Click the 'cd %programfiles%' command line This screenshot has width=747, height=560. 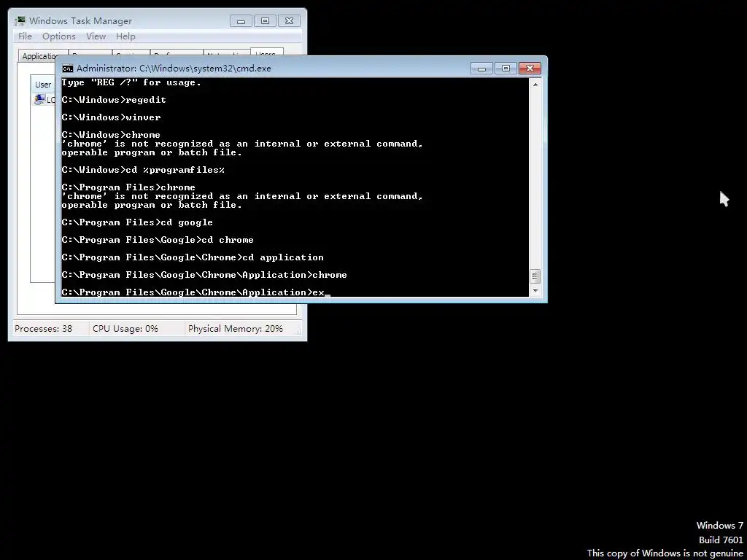[143, 170]
